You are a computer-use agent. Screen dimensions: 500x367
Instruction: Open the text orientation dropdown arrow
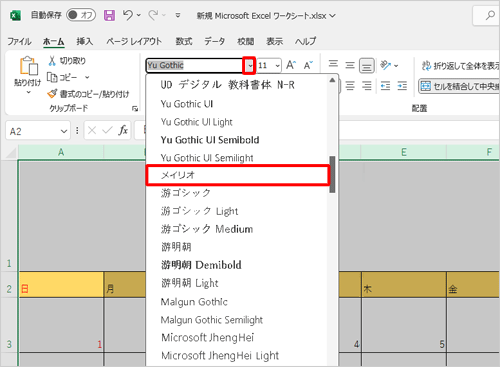(x=396, y=66)
